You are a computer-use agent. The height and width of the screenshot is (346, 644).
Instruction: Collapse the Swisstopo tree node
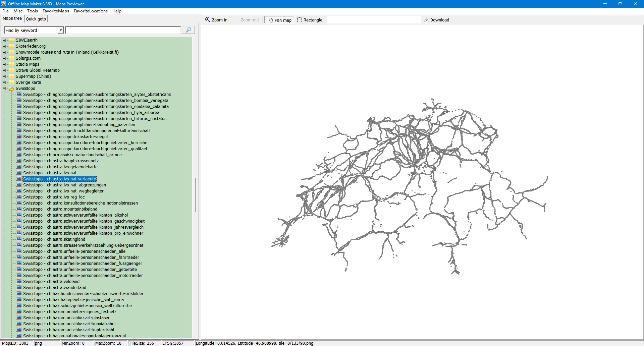(x=4, y=89)
